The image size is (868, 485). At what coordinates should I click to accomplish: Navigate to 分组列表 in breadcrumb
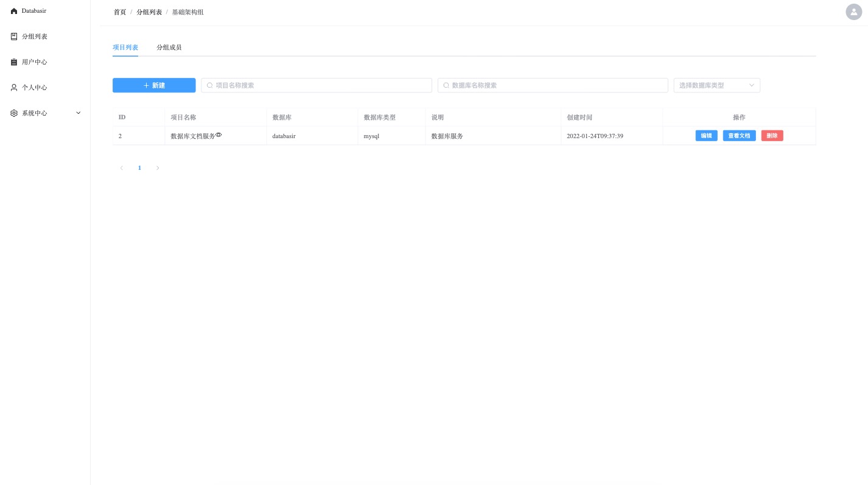click(x=149, y=12)
